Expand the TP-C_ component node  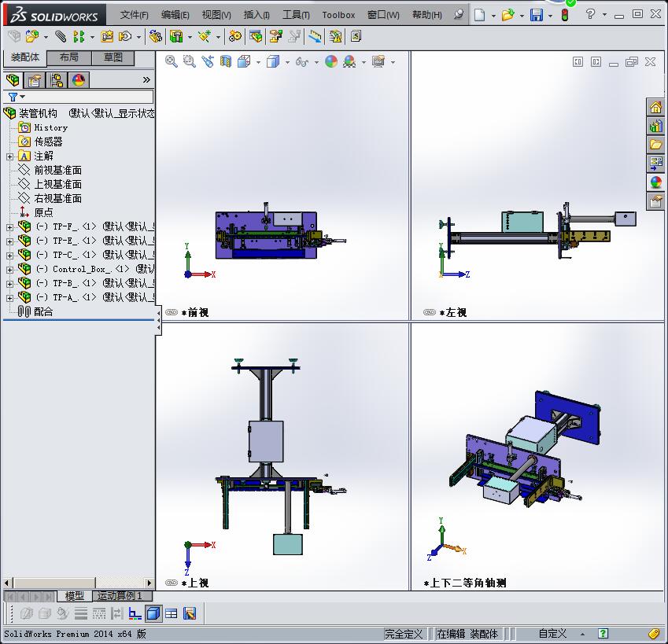[9, 256]
